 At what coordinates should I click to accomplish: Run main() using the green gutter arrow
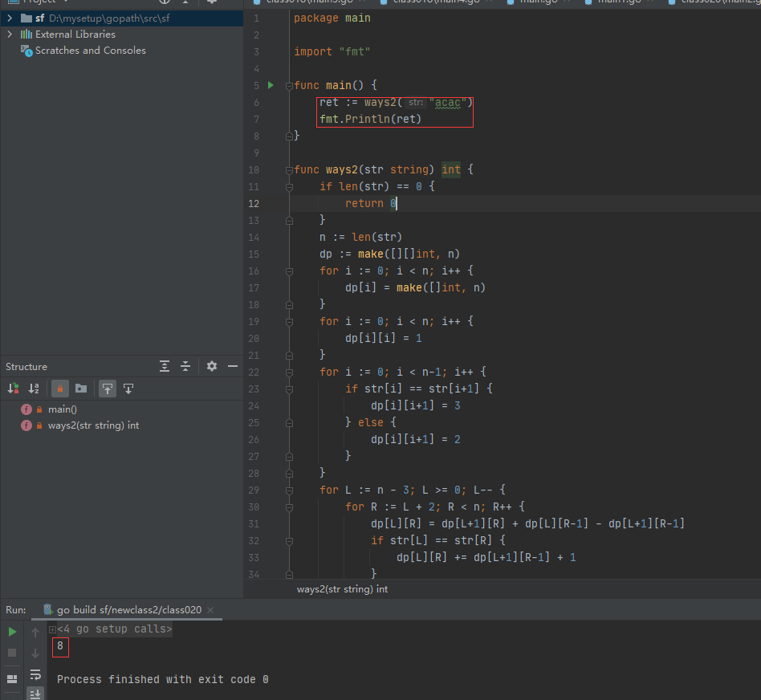(x=271, y=85)
